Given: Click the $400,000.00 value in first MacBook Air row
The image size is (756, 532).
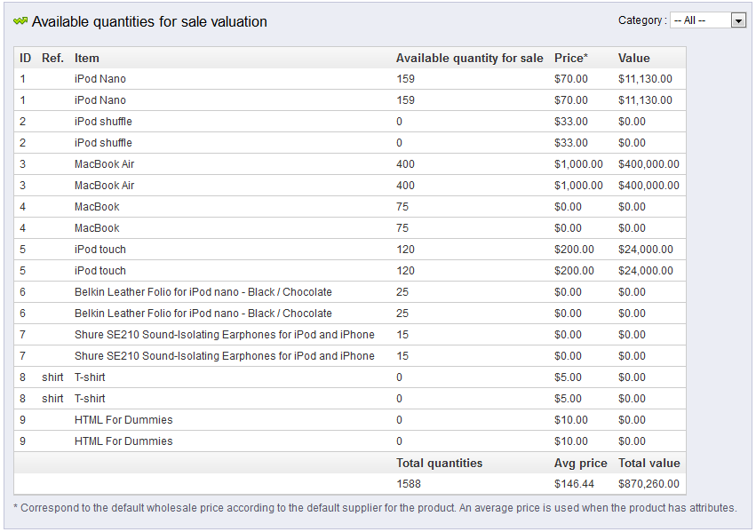Looking at the screenshot, I should pyautogui.click(x=649, y=164).
